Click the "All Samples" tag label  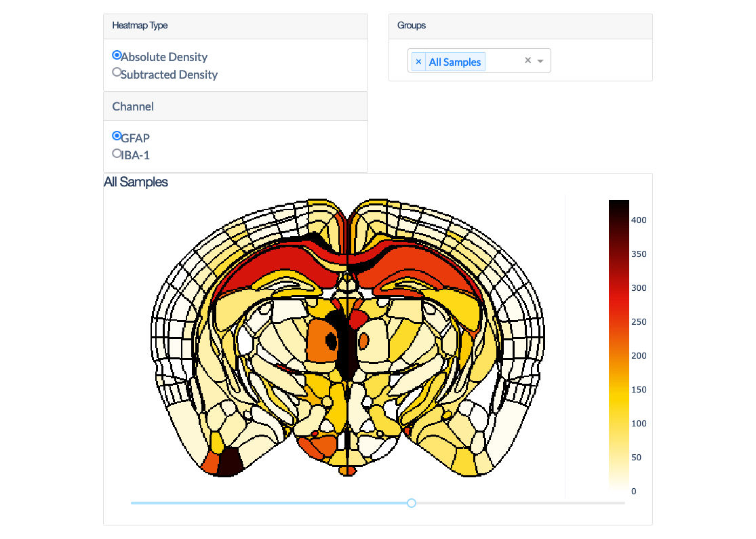455,62
